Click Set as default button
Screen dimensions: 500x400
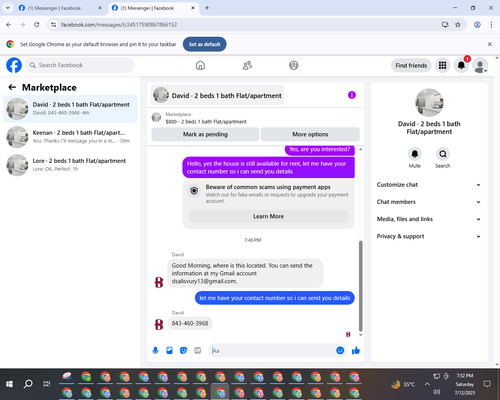coord(205,44)
